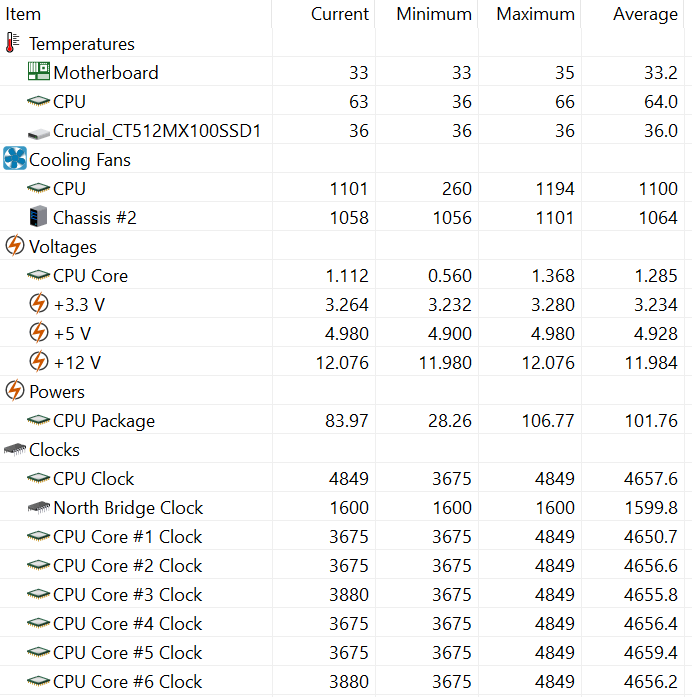
Task: Click the Minimum column header
Action: coord(434,14)
